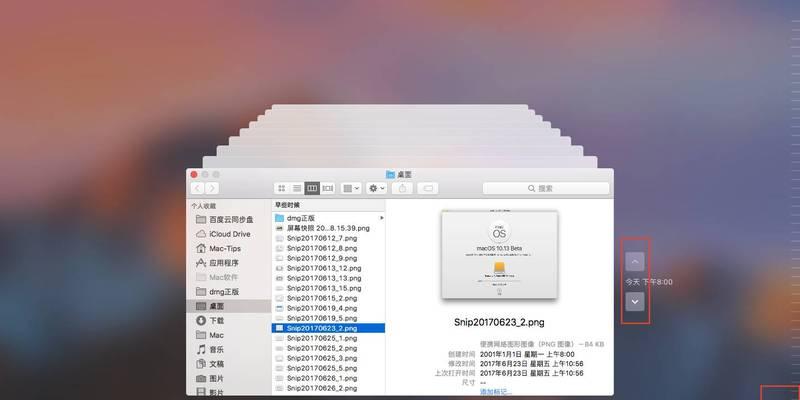The width and height of the screenshot is (800, 400).
Task: Select Snip20170625_5.png
Action: click(x=329, y=368)
